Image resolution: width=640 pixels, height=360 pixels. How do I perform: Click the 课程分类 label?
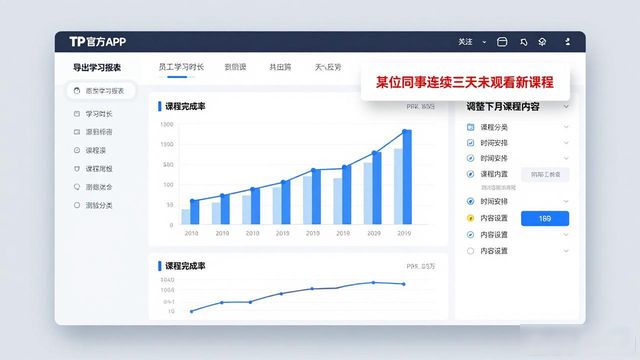click(x=494, y=127)
